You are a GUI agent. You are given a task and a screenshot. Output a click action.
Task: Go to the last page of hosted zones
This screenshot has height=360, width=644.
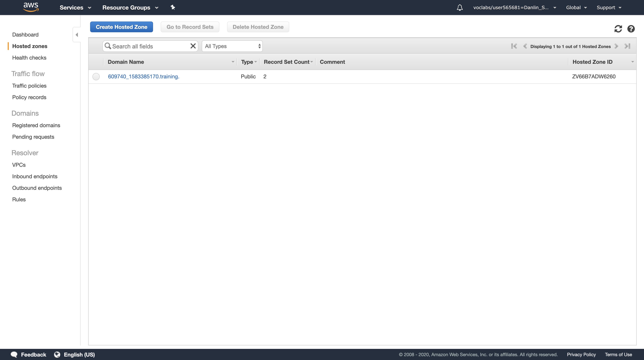point(627,46)
